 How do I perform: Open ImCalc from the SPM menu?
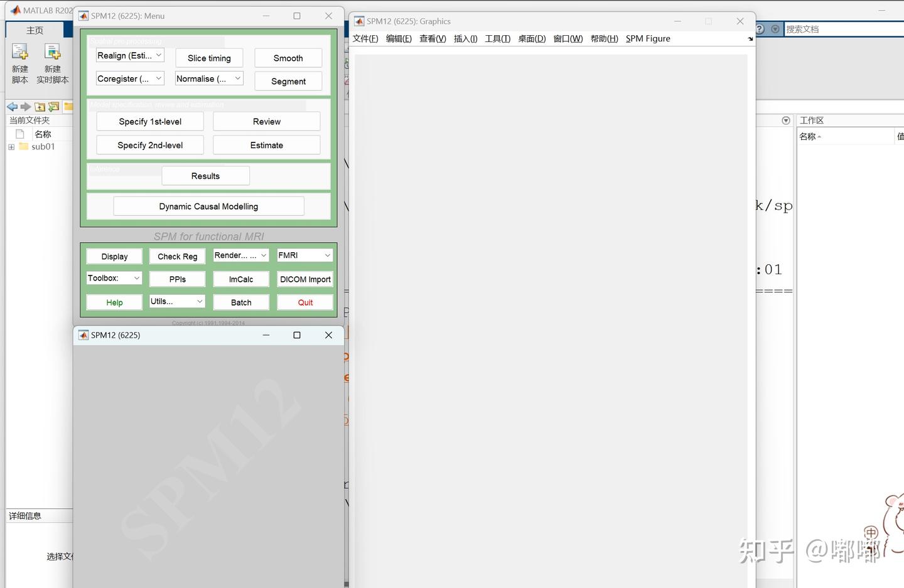point(241,279)
